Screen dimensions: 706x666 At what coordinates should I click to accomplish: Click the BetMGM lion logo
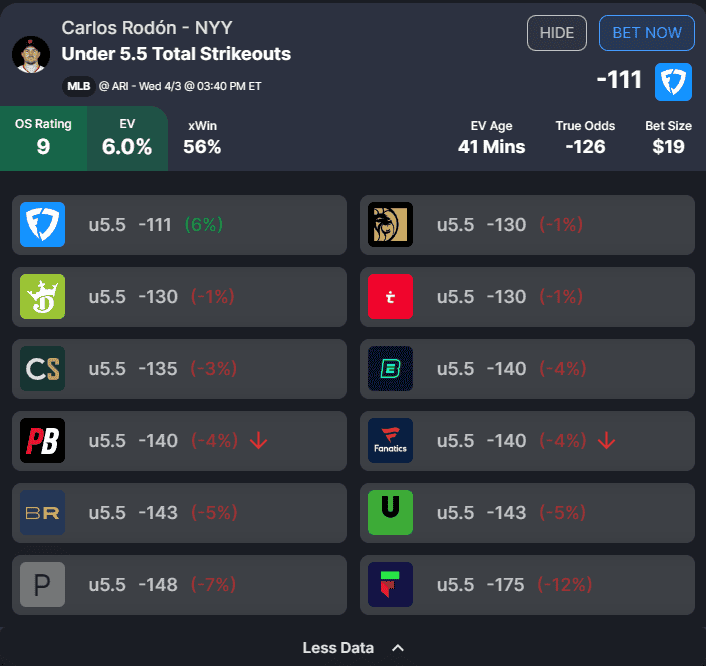(x=390, y=225)
